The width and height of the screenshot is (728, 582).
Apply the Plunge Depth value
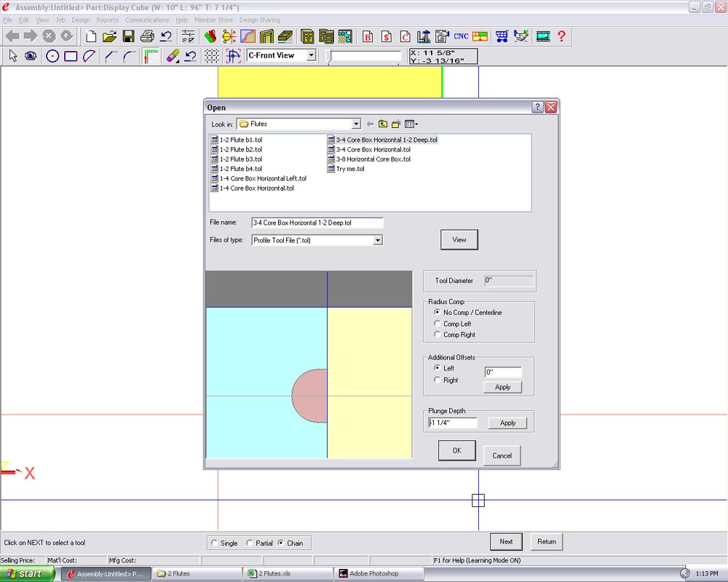point(507,423)
